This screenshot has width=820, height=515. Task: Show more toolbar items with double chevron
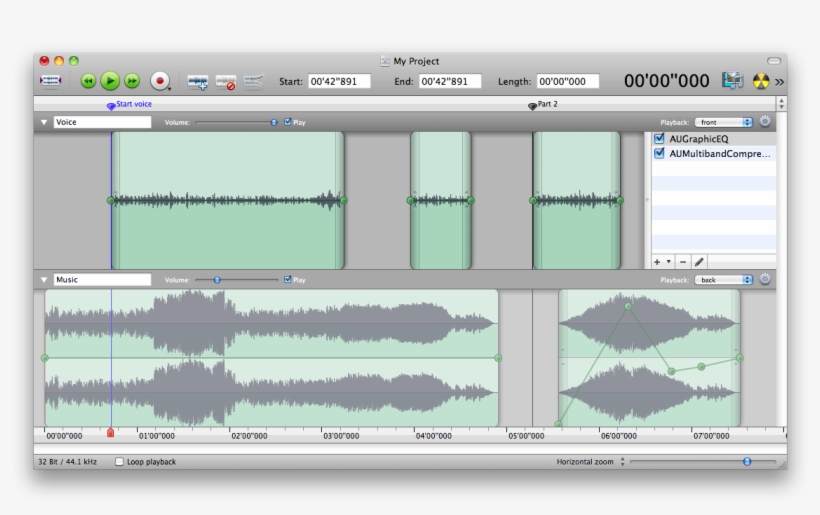coord(779,82)
